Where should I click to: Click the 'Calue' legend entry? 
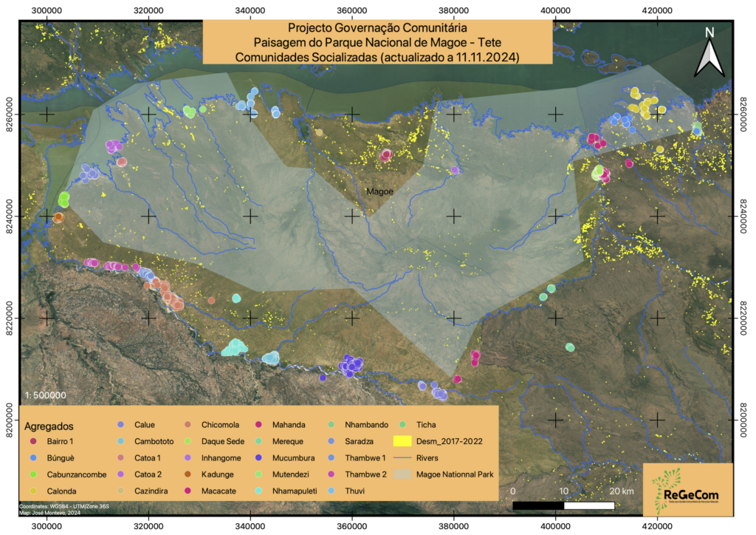click(137, 424)
